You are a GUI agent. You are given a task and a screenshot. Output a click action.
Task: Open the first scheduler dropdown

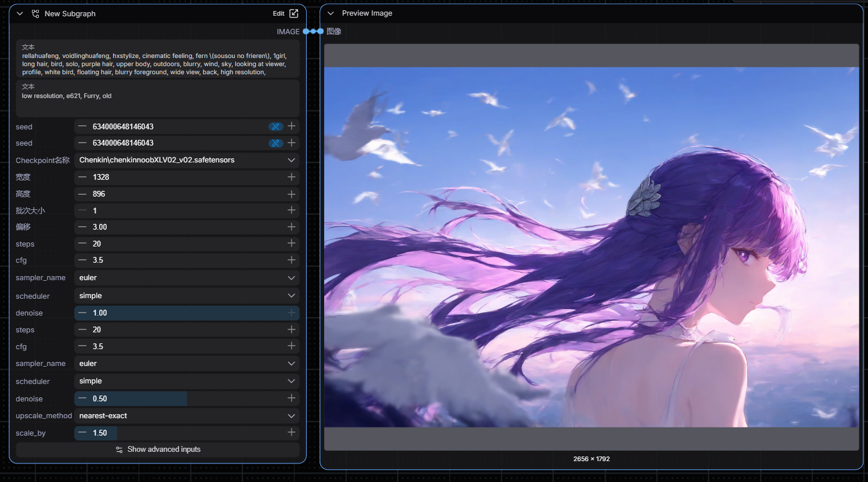(x=187, y=296)
